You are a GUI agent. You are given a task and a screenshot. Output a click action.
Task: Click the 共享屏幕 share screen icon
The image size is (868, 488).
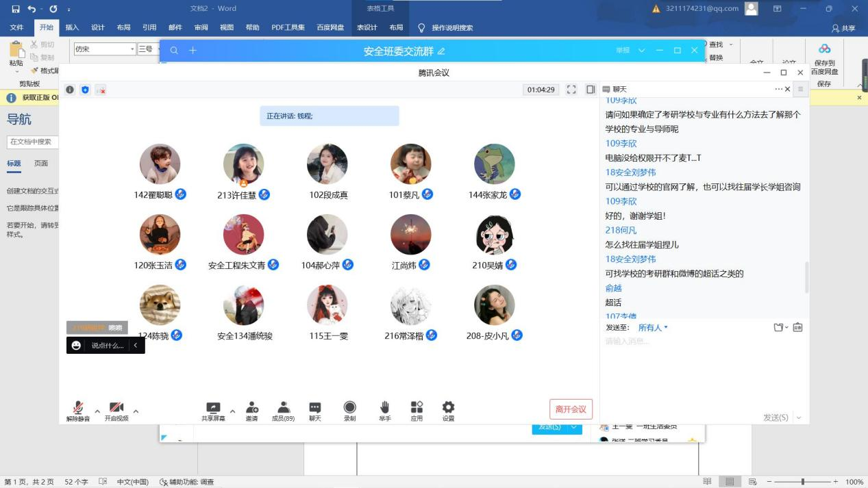tap(213, 408)
